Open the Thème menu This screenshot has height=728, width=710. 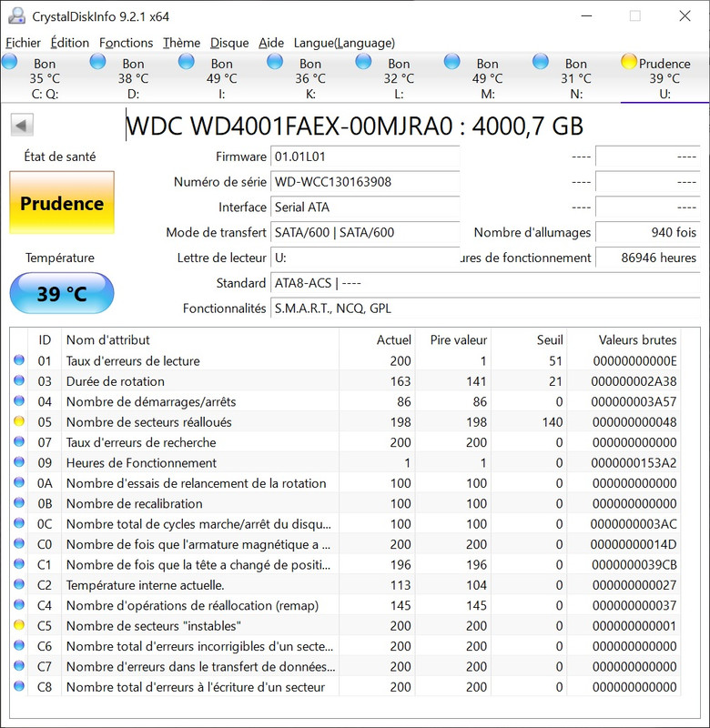(181, 43)
